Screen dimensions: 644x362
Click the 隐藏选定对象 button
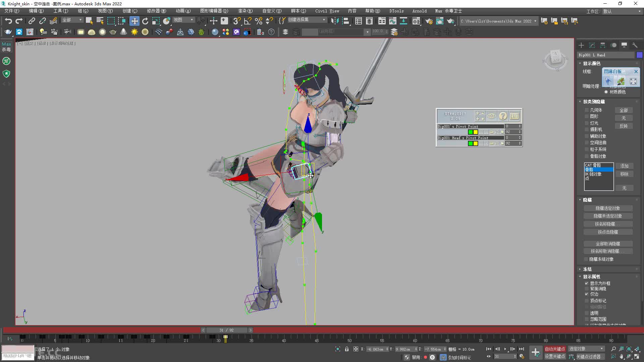coord(608,208)
